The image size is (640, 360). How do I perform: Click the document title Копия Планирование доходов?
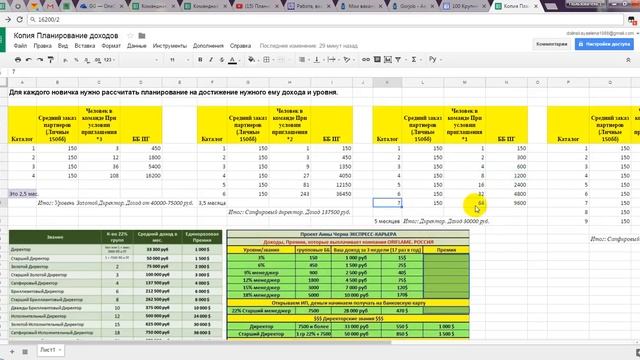coord(66,36)
